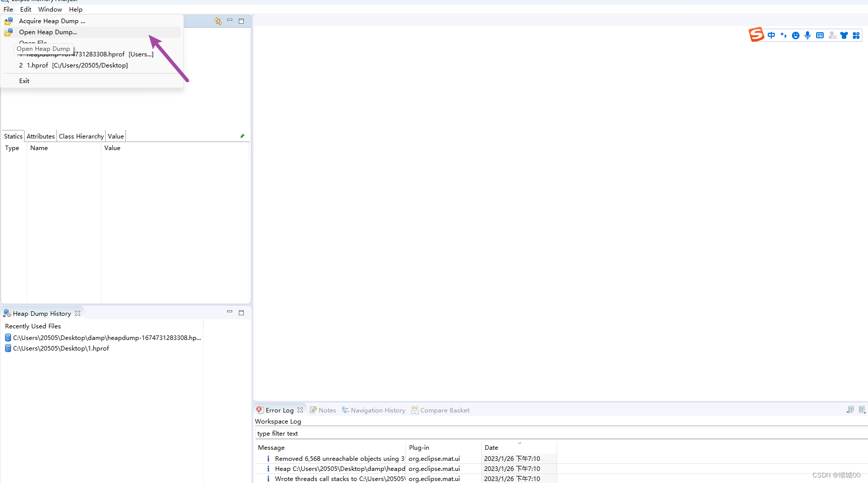Open the toolbox grid icon on IME bar
Screen dimensions: 868x483
pyautogui.click(x=856, y=35)
